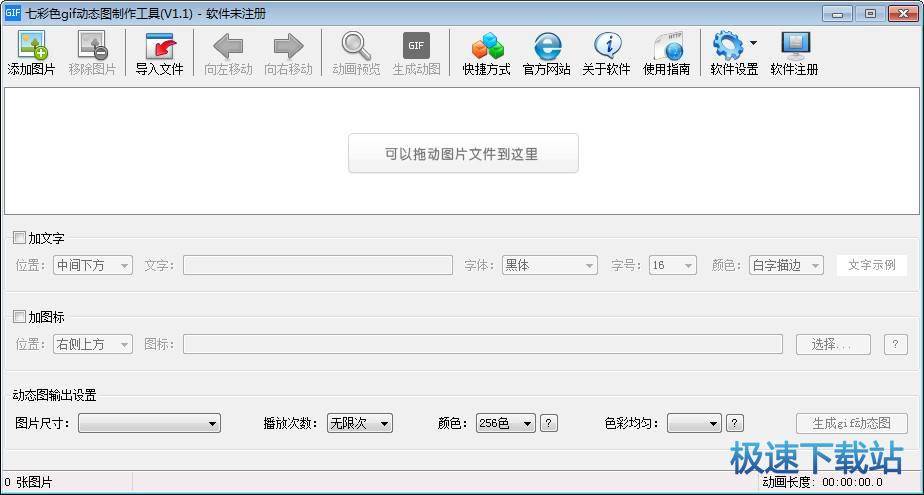
Task: Click help button beside 色彩均匀 dropdown
Action: pyautogui.click(x=735, y=424)
